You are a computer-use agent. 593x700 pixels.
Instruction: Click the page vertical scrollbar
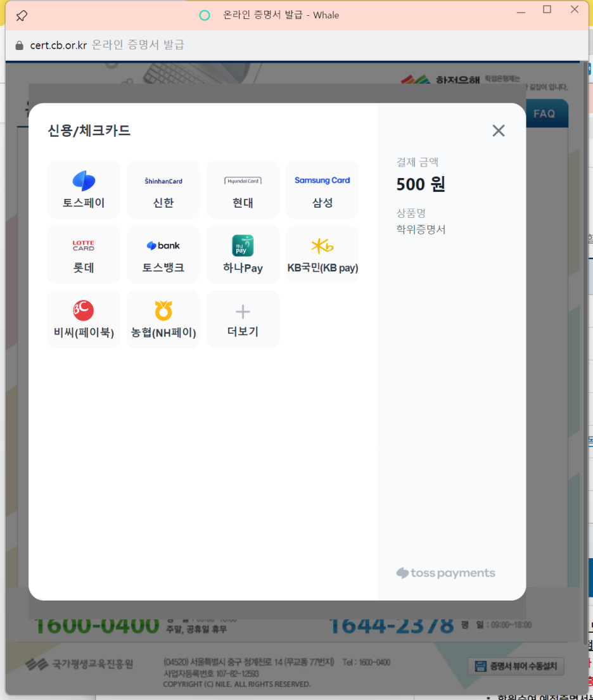tap(585, 353)
